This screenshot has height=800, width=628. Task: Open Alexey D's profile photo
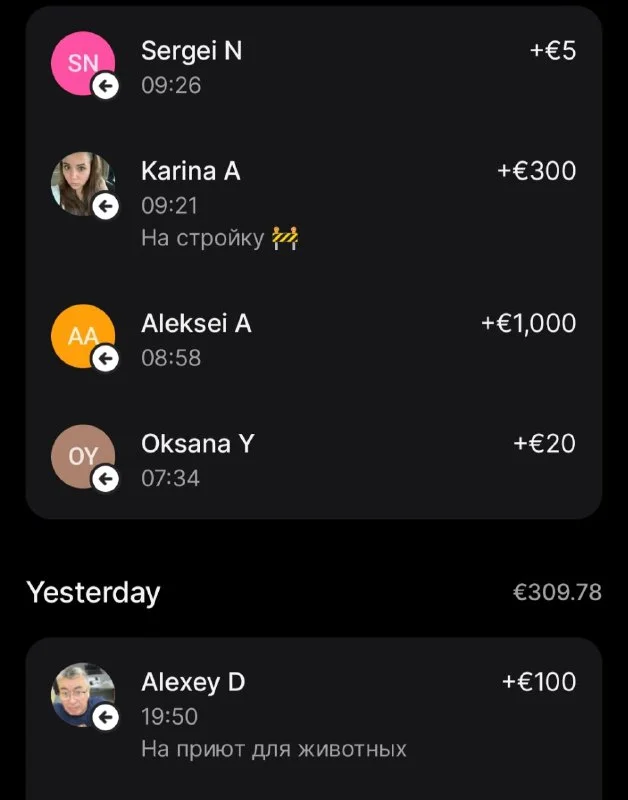pyautogui.click(x=80, y=693)
